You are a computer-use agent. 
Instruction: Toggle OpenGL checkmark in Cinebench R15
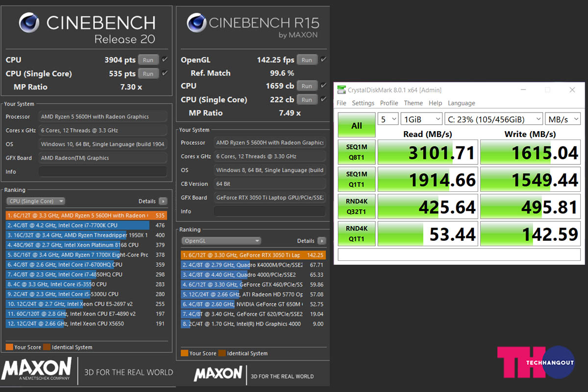(x=323, y=60)
